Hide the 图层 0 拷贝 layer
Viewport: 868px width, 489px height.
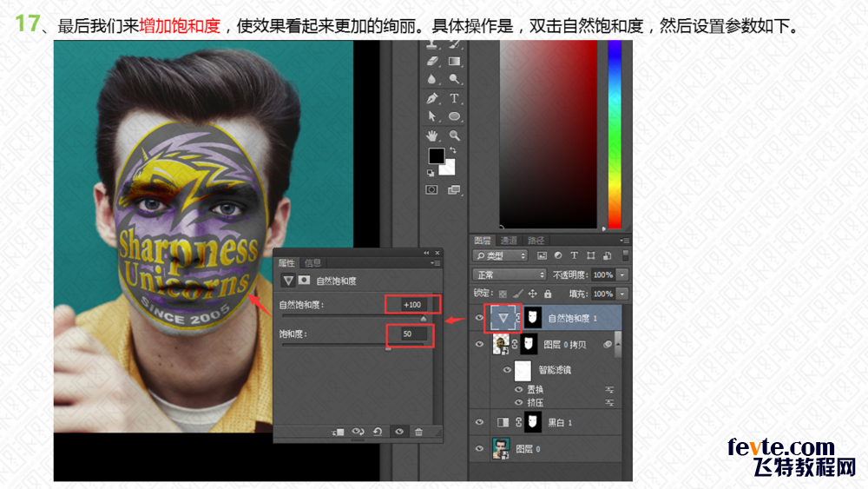tap(479, 345)
